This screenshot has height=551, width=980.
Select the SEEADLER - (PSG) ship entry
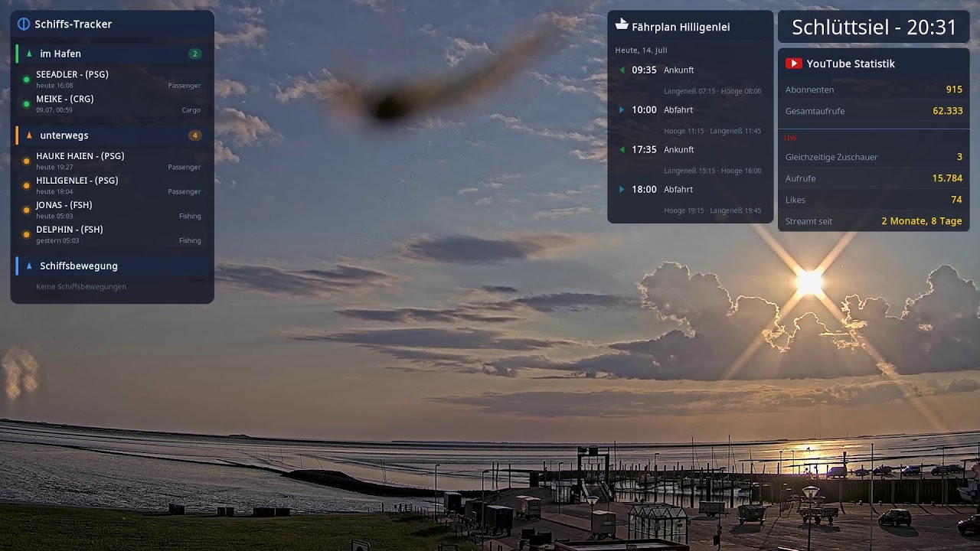coord(113,80)
